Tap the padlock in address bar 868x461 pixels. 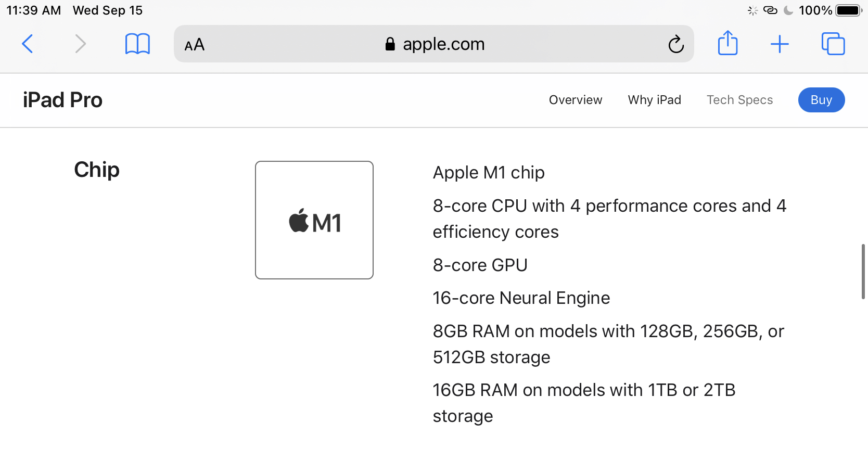[390, 44]
